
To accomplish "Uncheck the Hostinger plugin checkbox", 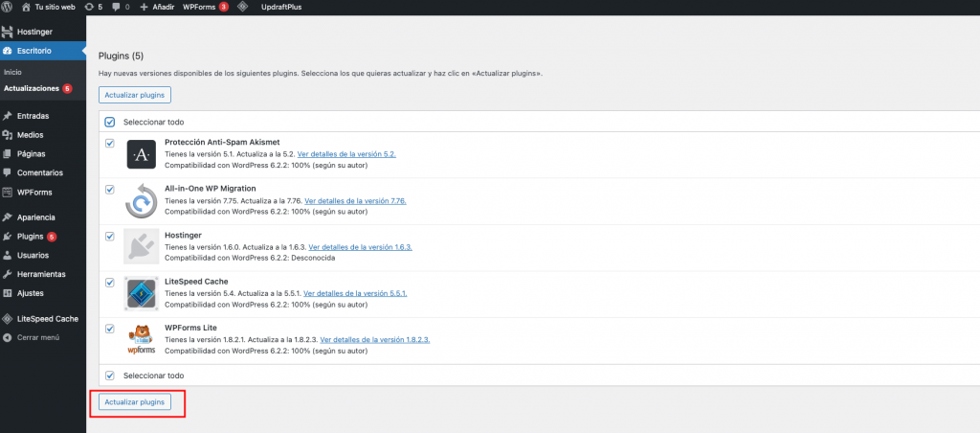I will pyautogui.click(x=110, y=236).
